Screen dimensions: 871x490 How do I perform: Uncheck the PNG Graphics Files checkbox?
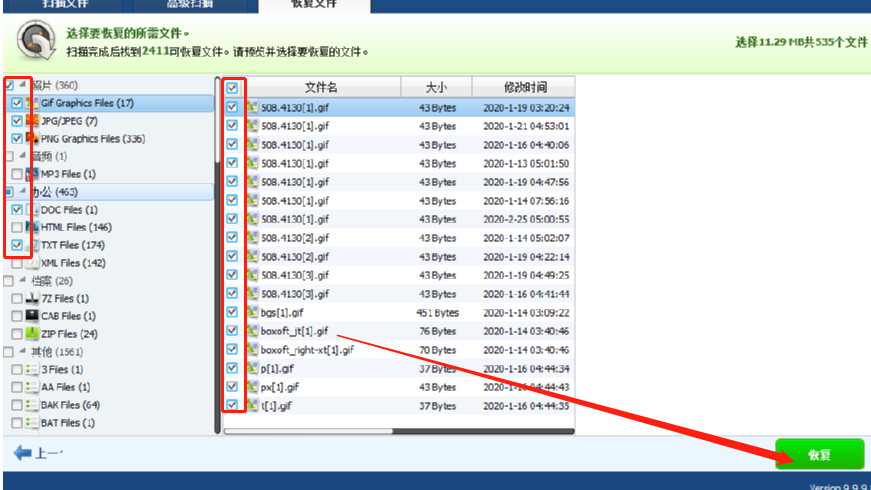tap(17, 139)
